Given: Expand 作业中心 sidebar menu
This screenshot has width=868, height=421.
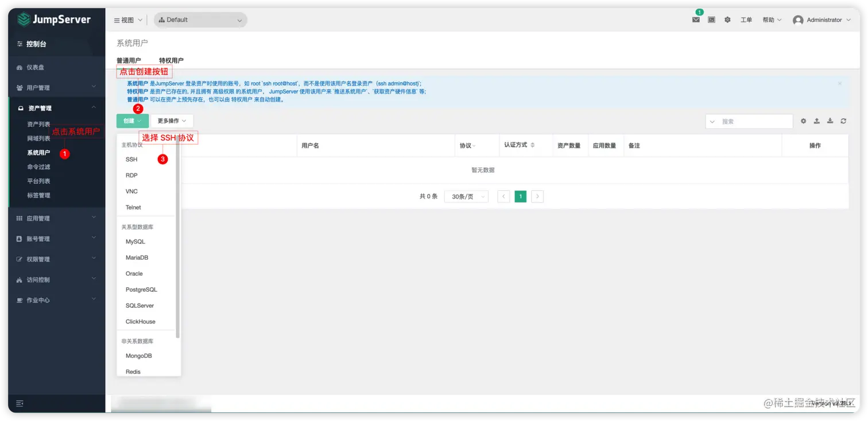Looking at the screenshot, I should click(57, 300).
